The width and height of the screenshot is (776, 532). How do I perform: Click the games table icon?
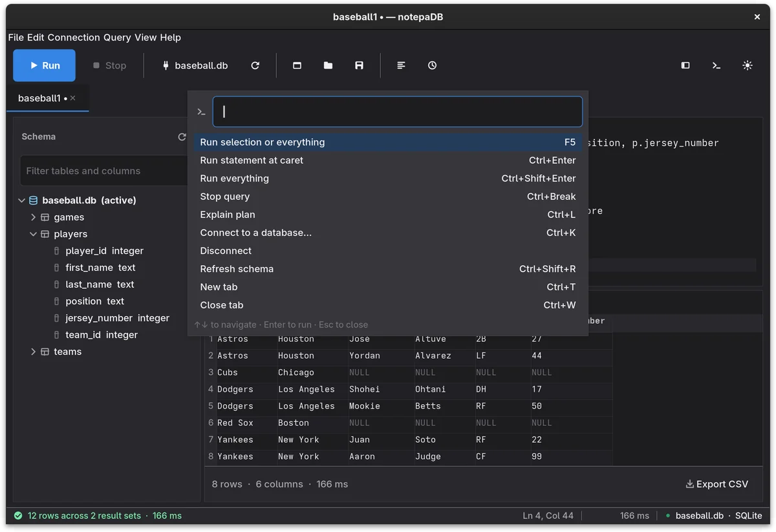[45, 217]
